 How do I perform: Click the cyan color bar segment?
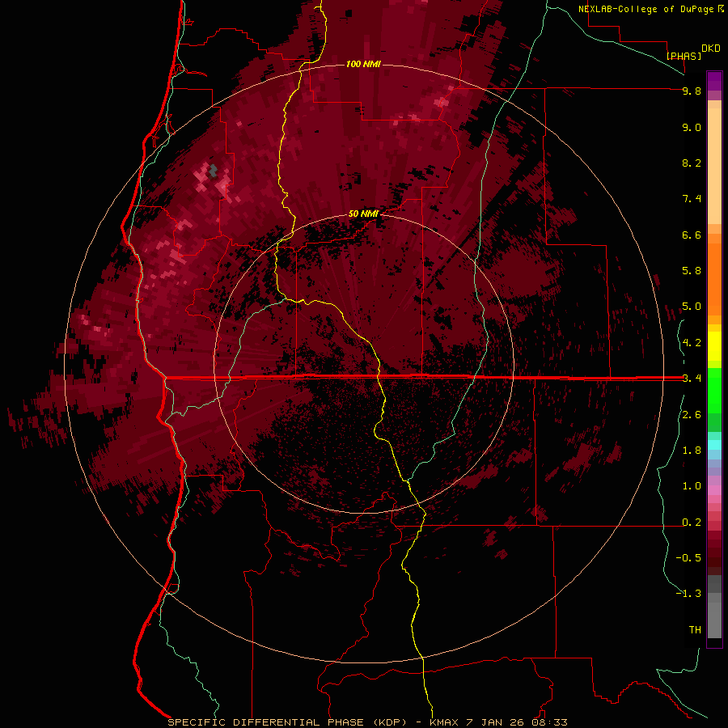(714, 445)
